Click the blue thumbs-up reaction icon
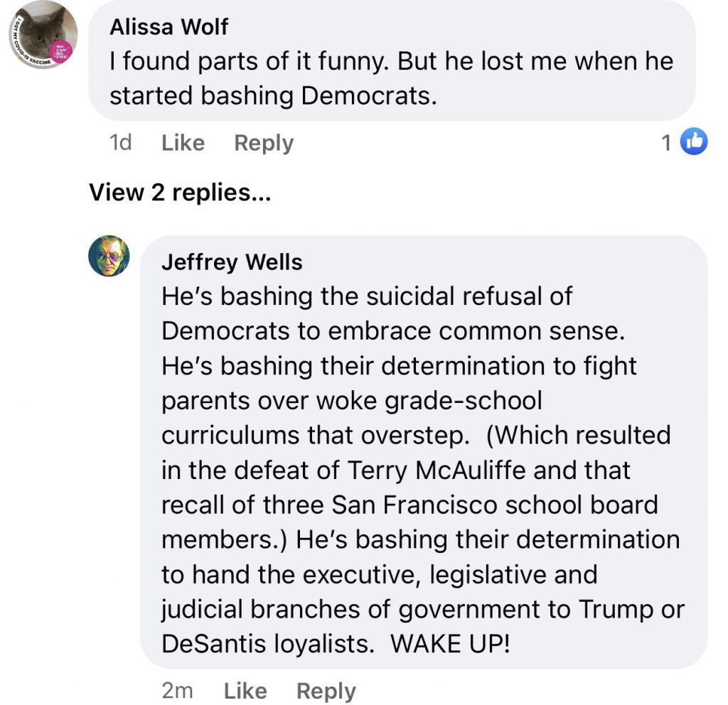 point(693,143)
